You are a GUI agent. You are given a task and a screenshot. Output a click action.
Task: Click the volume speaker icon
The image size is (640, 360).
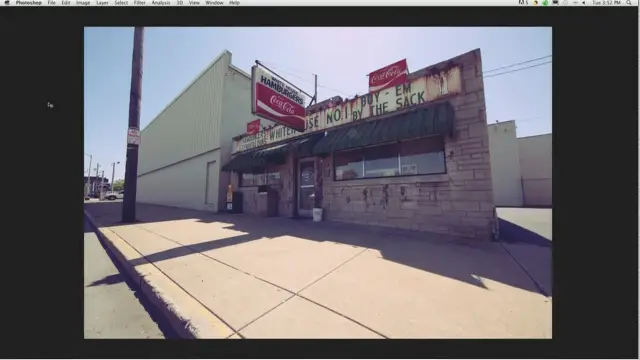coord(584,2)
